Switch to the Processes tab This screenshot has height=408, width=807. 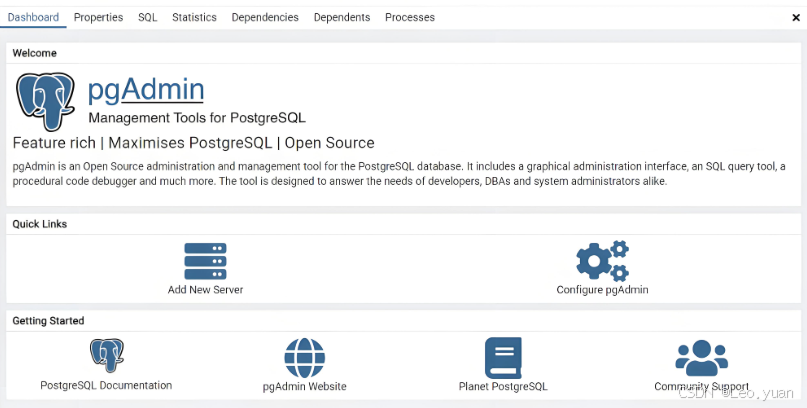[x=410, y=17]
